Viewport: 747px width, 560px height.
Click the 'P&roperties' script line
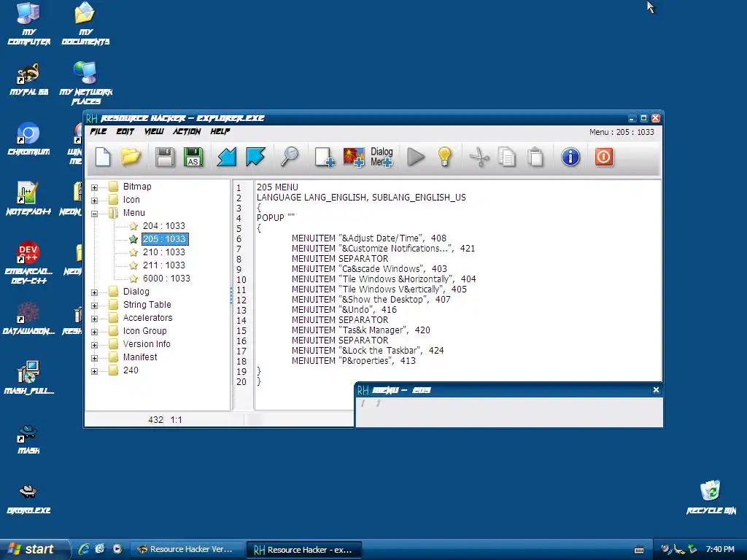point(354,361)
